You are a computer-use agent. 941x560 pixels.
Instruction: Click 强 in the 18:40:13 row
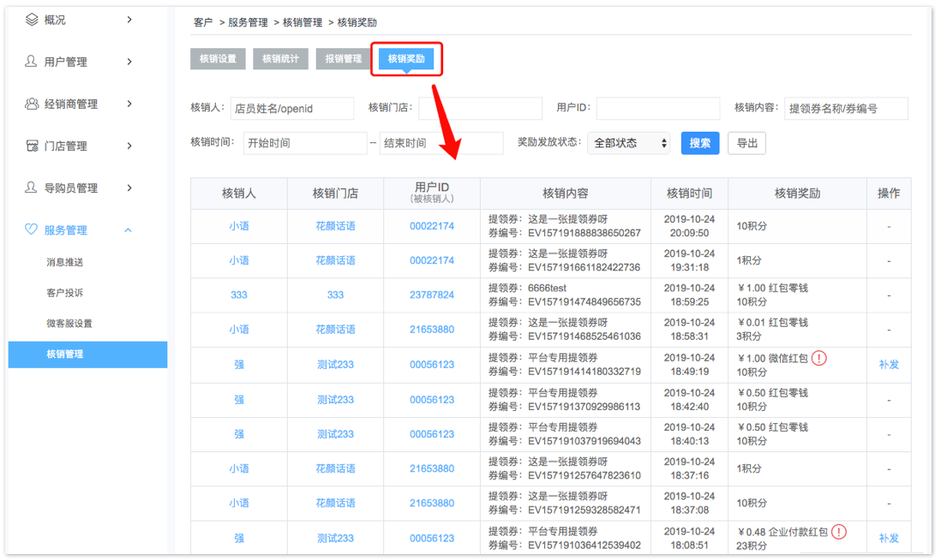[x=239, y=434]
